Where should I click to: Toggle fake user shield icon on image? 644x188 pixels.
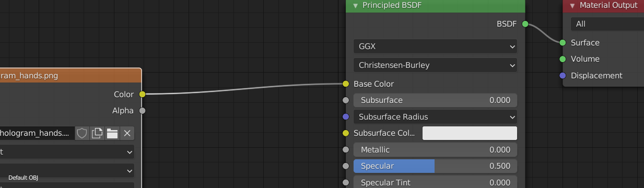82,133
